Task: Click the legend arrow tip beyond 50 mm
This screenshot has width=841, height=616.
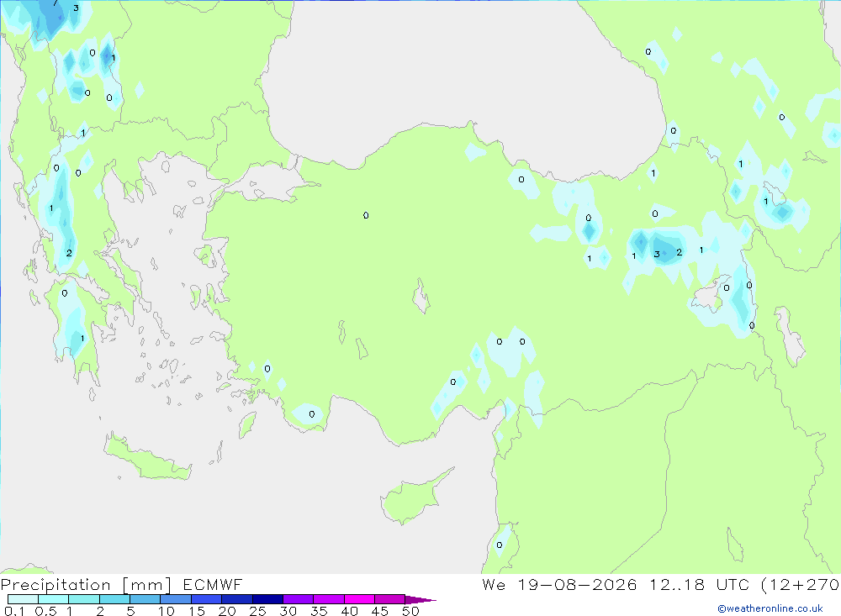Action: [420, 599]
